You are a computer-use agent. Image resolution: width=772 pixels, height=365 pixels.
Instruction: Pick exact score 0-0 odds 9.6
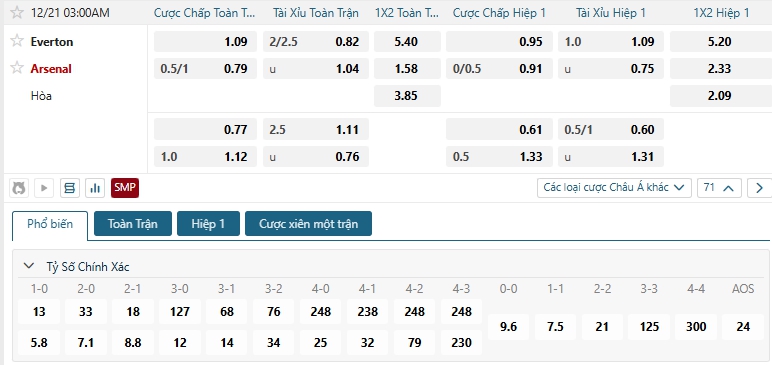(508, 327)
